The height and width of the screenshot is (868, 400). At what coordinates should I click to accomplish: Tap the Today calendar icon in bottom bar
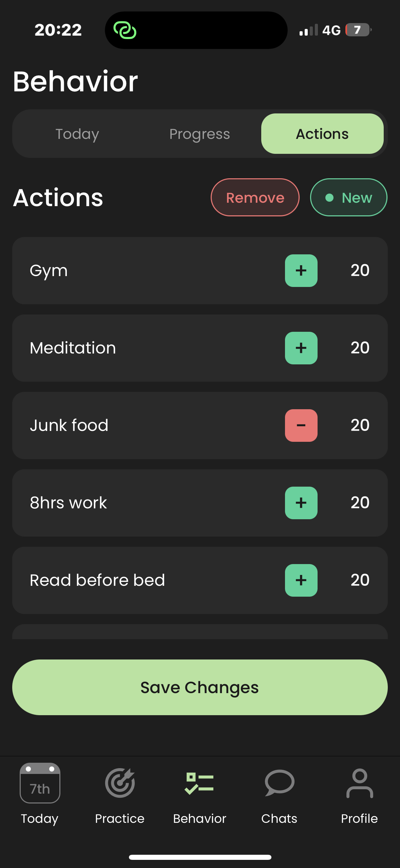[x=40, y=783]
